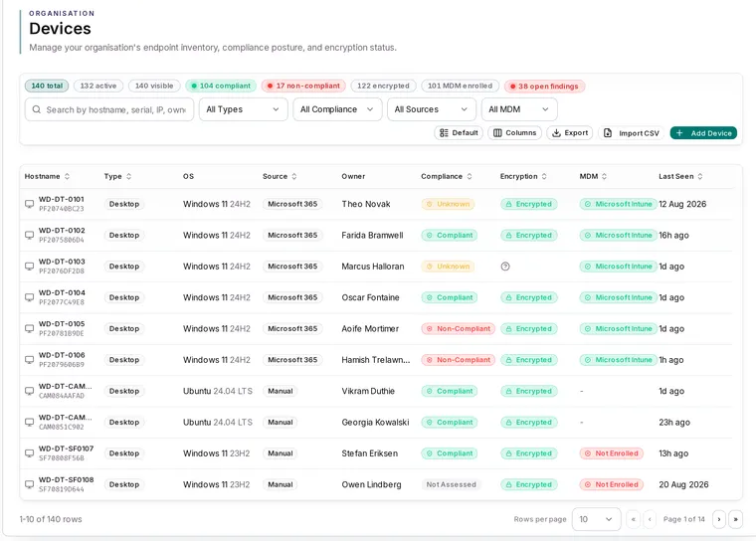Image resolution: width=756 pixels, height=541 pixels.
Task: Click owner Farida Bramwell
Action: [x=372, y=236]
